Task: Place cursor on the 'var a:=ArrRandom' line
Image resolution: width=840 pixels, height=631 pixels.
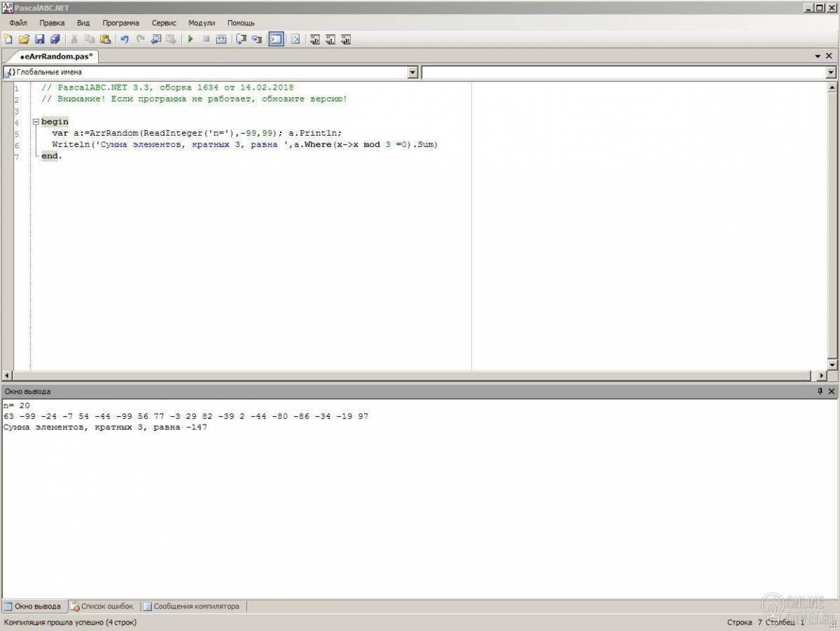Action: (197, 133)
